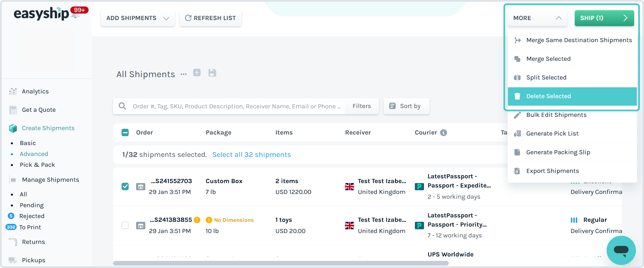Click the Passport courier logo in first row
Viewport: 644px width, 268px height.
[x=419, y=186]
